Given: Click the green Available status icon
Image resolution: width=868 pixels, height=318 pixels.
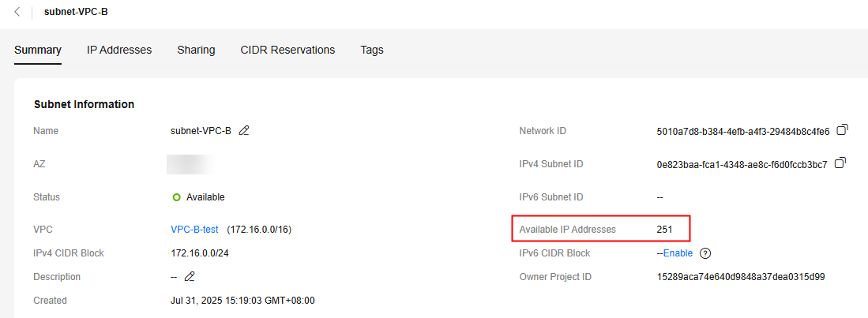Looking at the screenshot, I should click(x=176, y=197).
